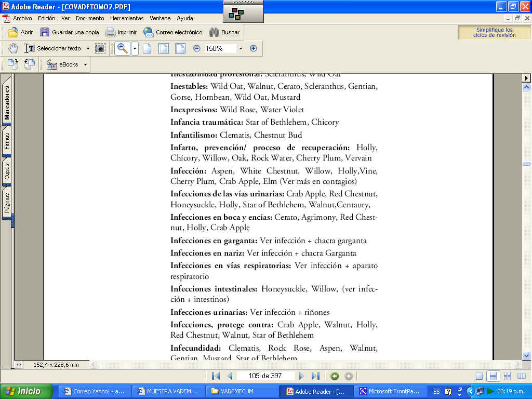Switch to Correo Yahoo! taskbar window
532x399 pixels.
click(x=95, y=392)
